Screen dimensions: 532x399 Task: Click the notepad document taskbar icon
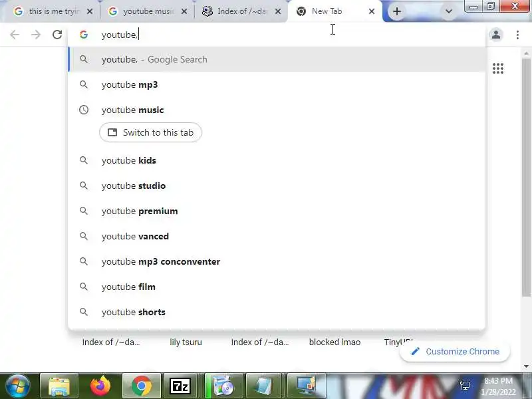pos(265,386)
